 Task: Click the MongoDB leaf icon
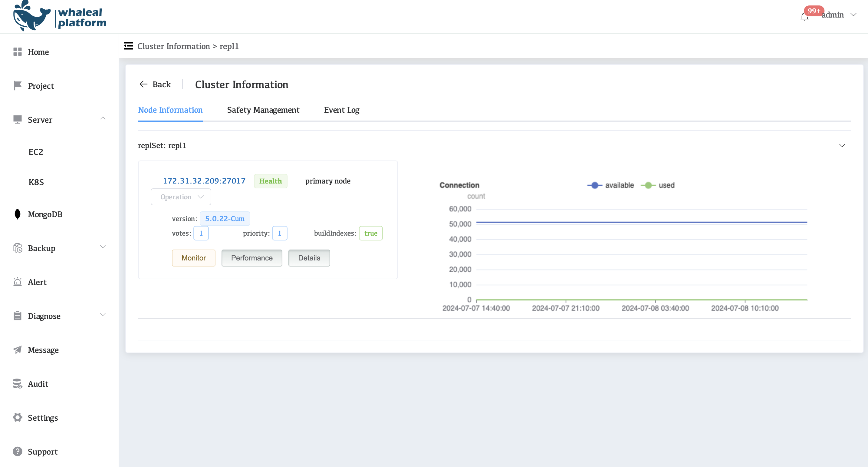tap(17, 214)
